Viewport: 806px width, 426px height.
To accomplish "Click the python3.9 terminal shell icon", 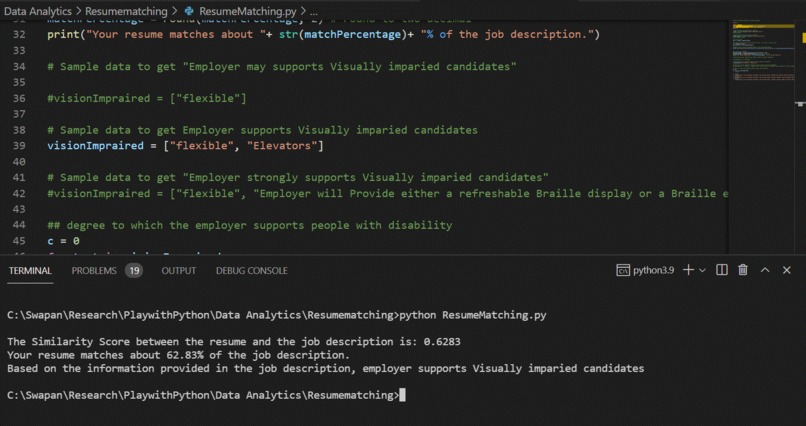I will point(622,270).
